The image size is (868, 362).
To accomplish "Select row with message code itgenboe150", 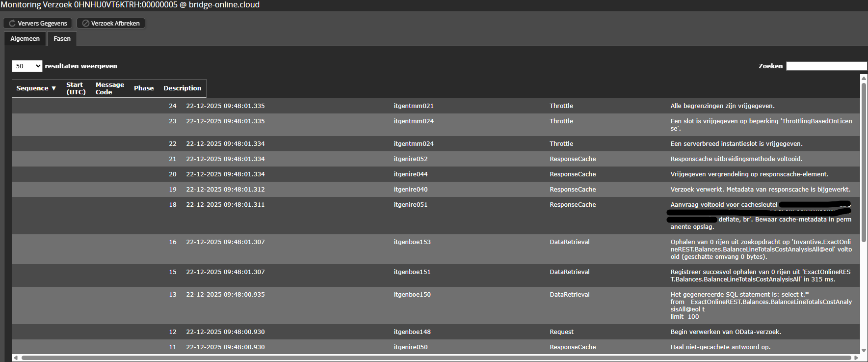I will 412,295.
